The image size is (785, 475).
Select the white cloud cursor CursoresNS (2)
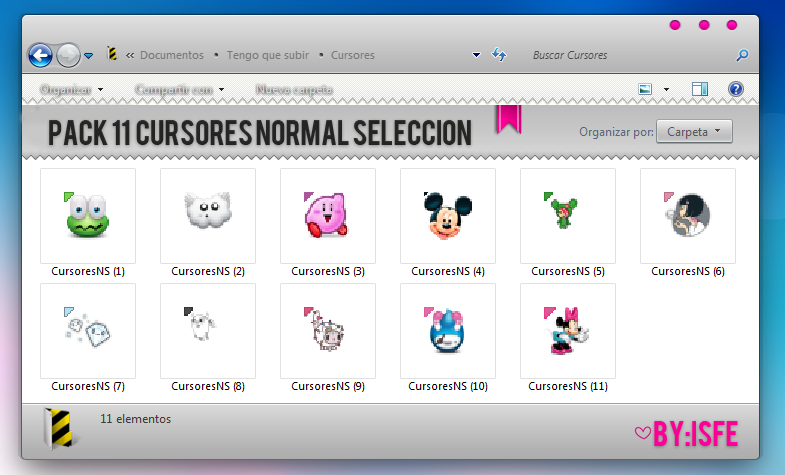208,216
